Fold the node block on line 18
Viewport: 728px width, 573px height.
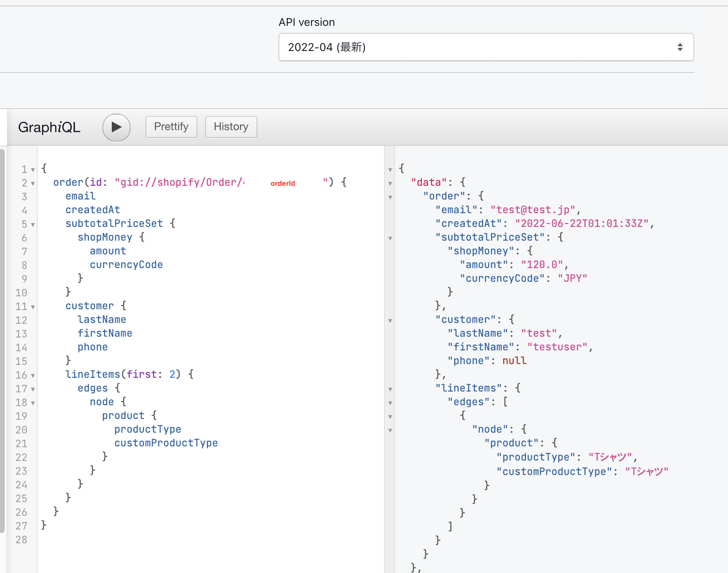click(x=33, y=403)
